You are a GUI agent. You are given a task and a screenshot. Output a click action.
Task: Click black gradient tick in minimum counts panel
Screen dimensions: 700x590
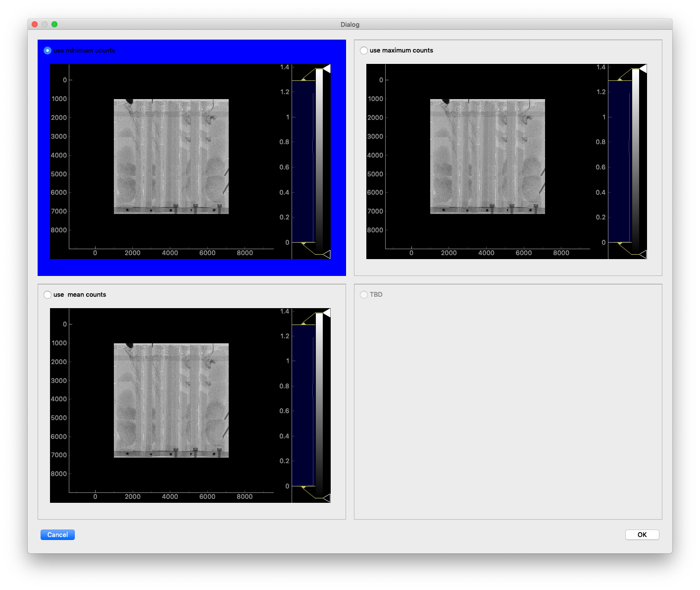(x=327, y=255)
